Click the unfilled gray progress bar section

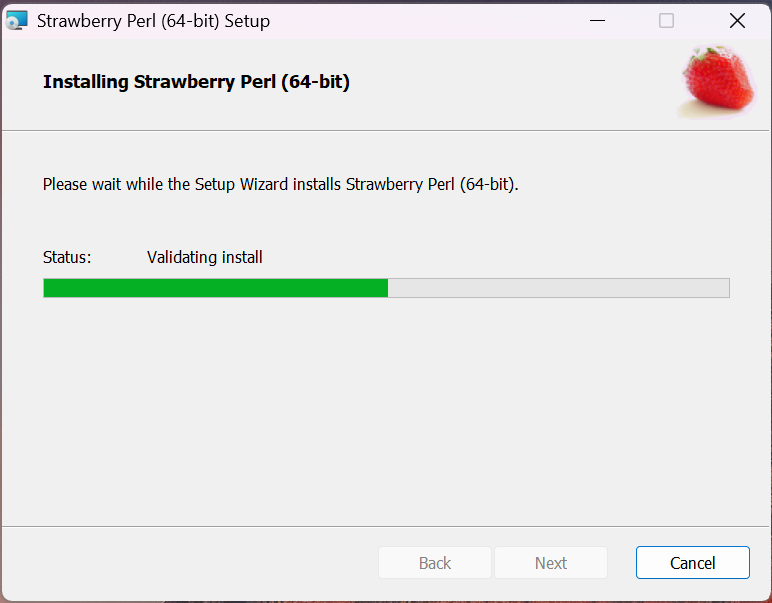[558, 288]
